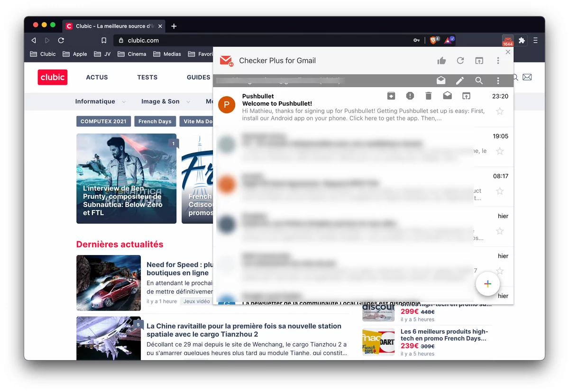Star the Pushbullet email
The image size is (569, 392).
pos(500,111)
